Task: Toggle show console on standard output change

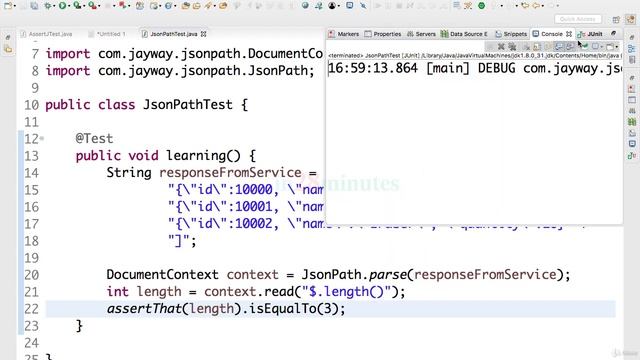Action: (x=559, y=47)
